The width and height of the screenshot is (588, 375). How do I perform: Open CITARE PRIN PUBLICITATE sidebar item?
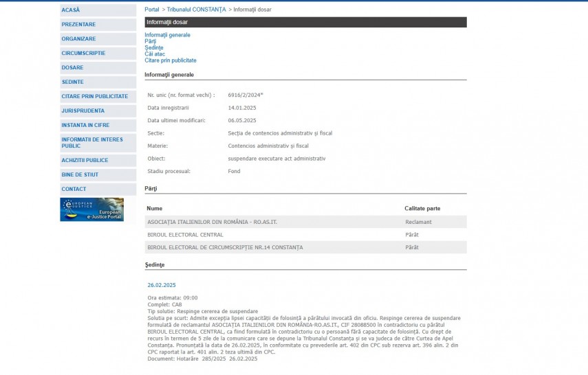click(98, 96)
